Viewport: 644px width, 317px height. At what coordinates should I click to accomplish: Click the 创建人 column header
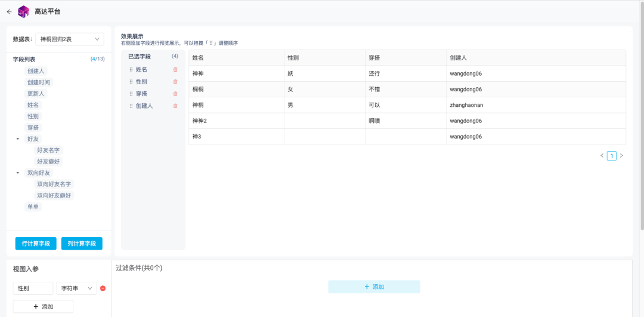[536, 58]
